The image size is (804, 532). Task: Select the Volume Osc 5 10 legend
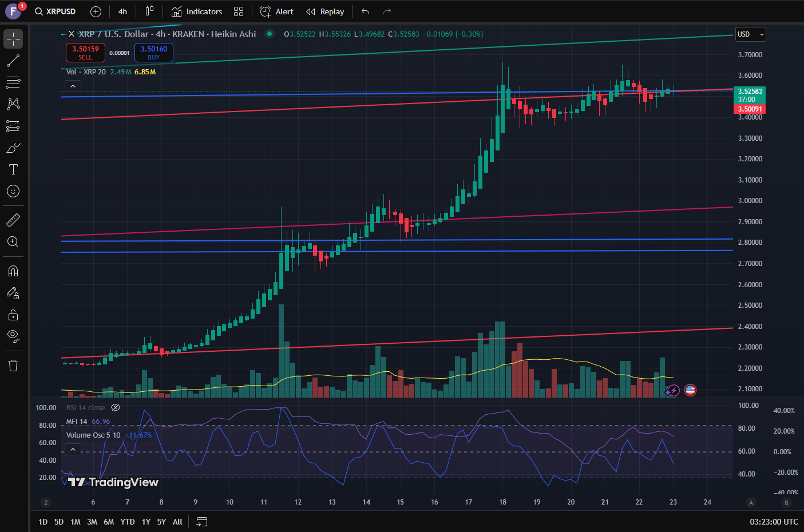(93, 435)
